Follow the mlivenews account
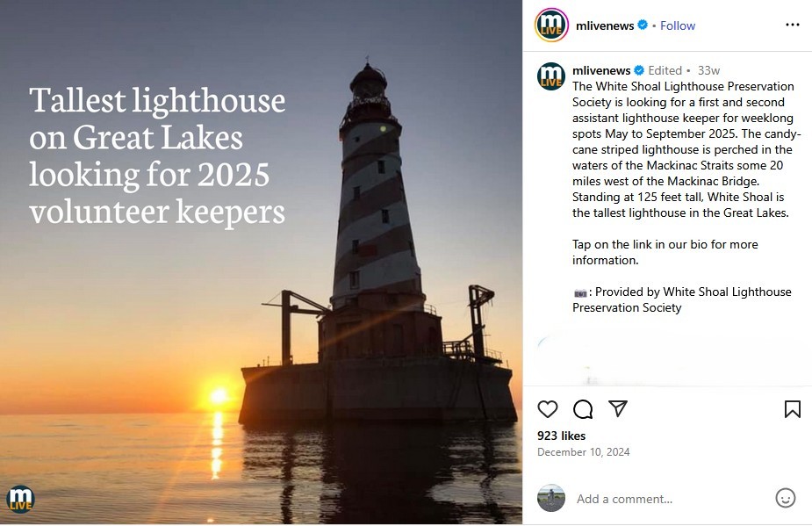Image resolution: width=812 pixels, height=526 pixels. (678, 25)
